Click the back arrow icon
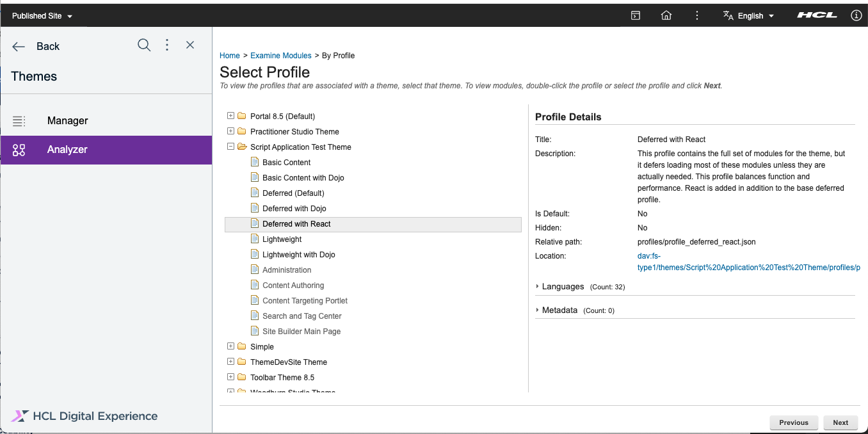Image resolution: width=868 pixels, height=434 pixels. (x=19, y=46)
